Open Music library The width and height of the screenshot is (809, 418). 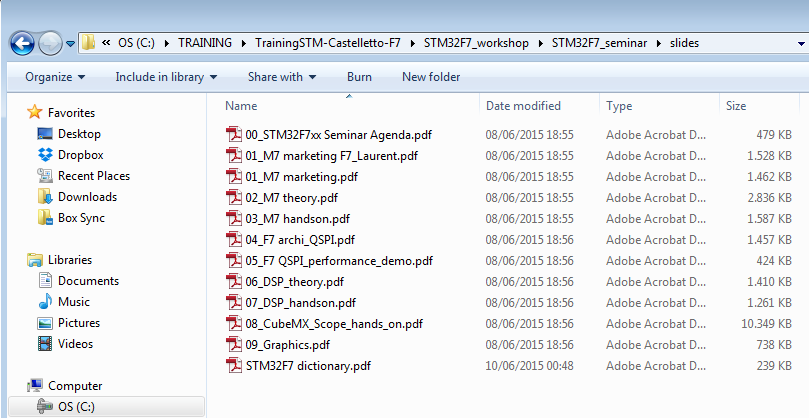pos(74,302)
